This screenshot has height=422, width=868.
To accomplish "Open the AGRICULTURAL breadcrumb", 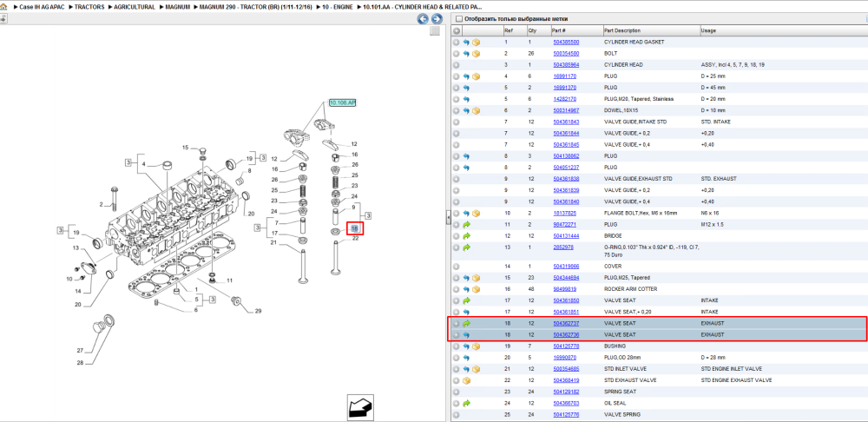I will (134, 7).
